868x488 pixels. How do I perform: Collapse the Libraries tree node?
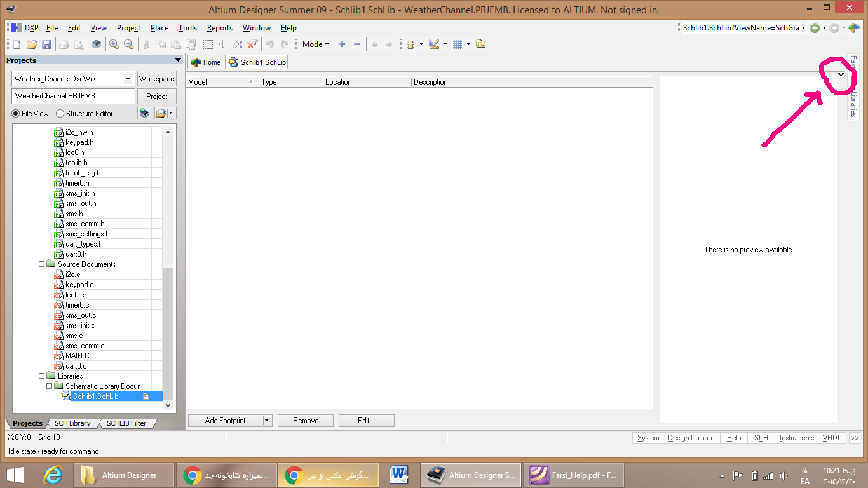coord(42,376)
